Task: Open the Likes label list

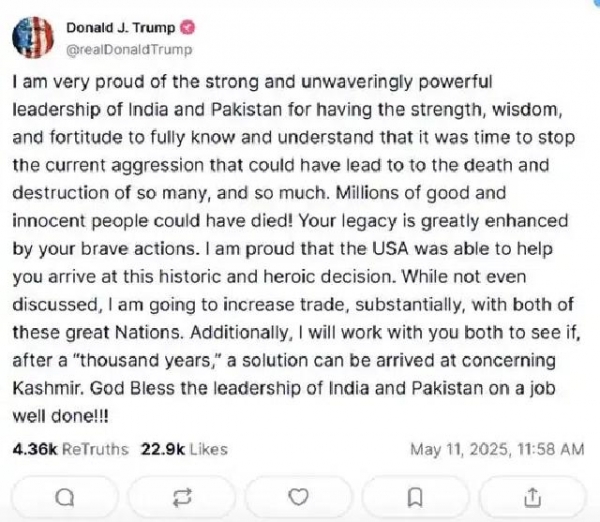Action: tap(209, 449)
